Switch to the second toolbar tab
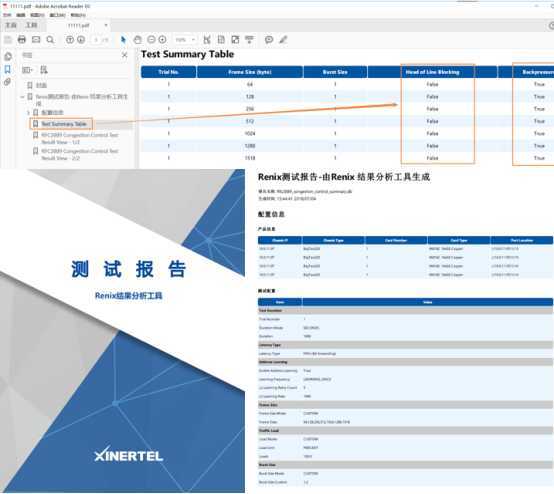 point(31,25)
